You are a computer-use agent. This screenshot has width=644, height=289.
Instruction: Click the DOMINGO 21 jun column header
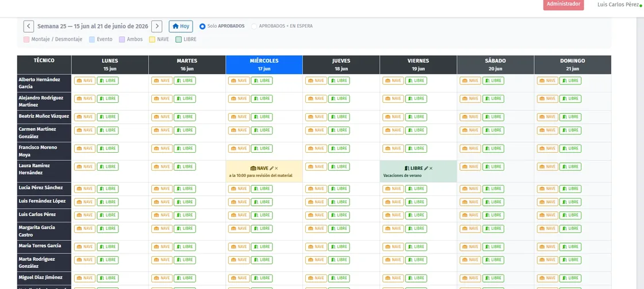573,65
